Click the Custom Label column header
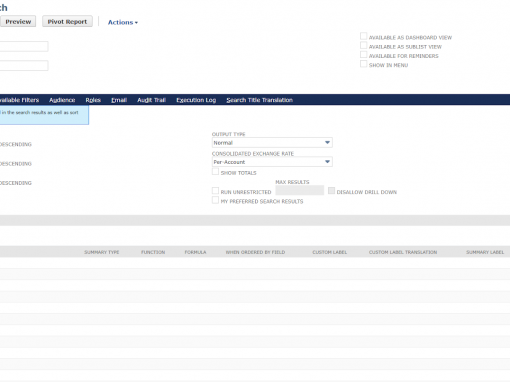Image resolution: width=510 pixels, height=382 pixels. [330, 252]
